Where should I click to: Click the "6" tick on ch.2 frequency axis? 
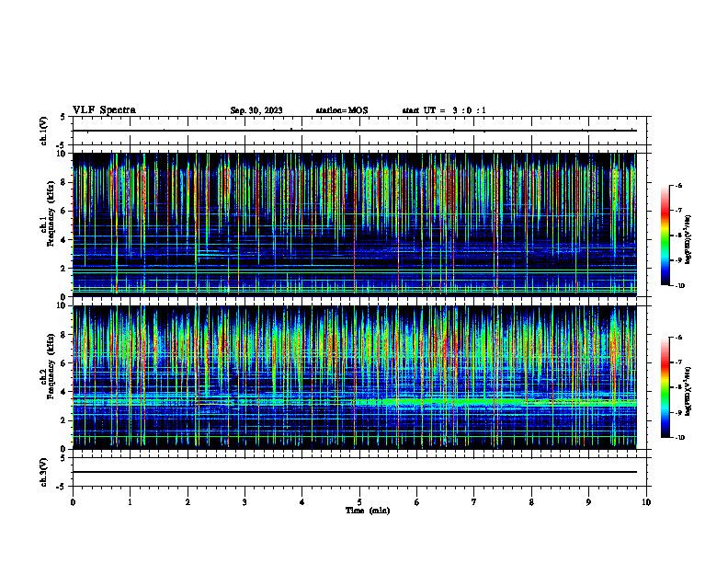tap(64, 363)
